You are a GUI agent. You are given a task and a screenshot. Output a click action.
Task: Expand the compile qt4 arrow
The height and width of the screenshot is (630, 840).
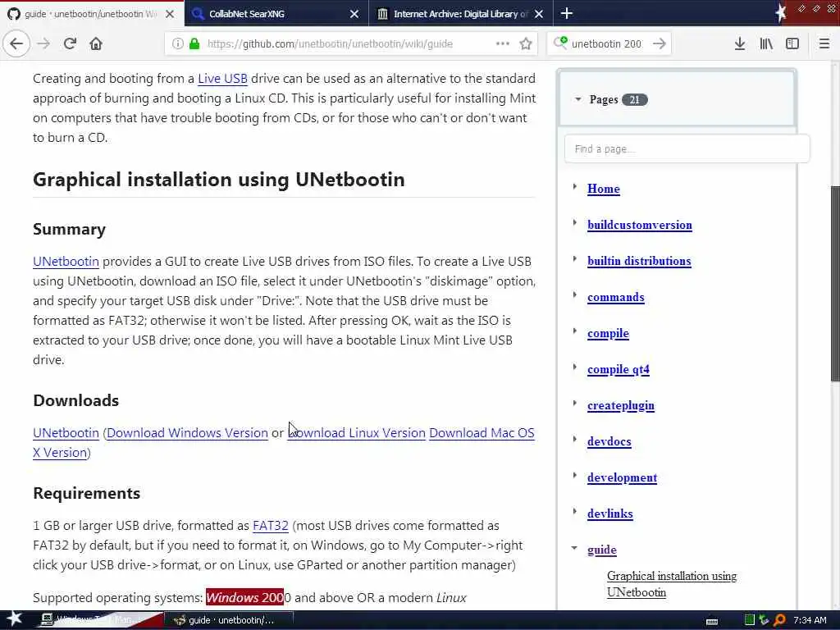pyautogui.click(x=575, y=367)
